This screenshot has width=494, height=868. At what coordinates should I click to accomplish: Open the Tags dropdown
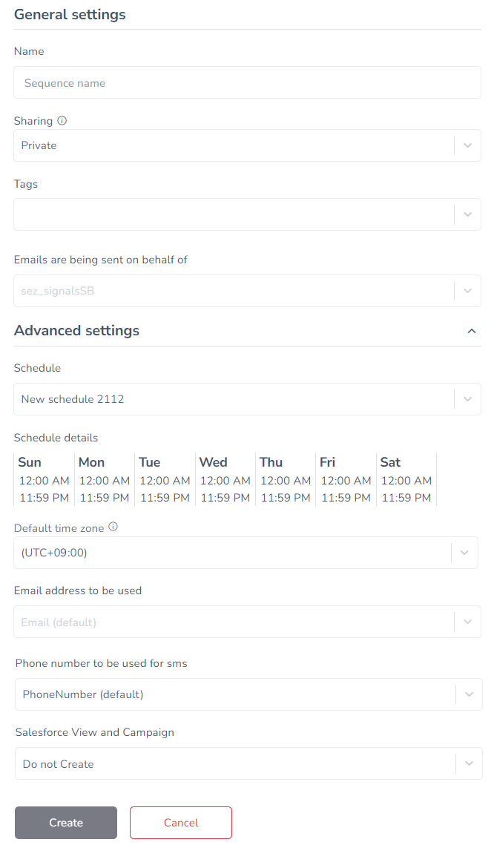tap(247, 214)
